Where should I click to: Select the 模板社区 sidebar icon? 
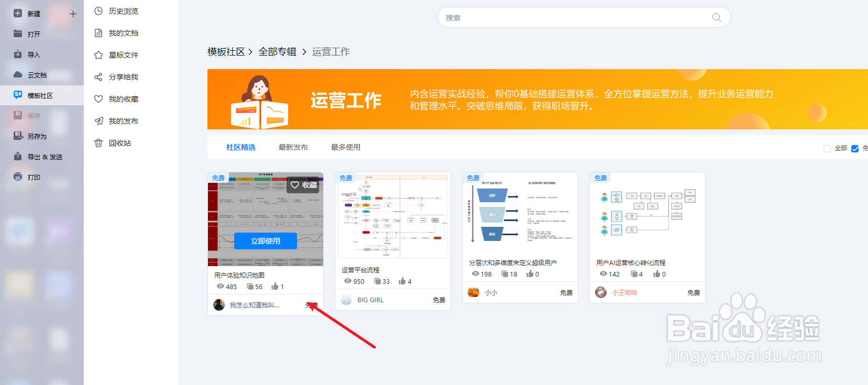pos(18,95)
